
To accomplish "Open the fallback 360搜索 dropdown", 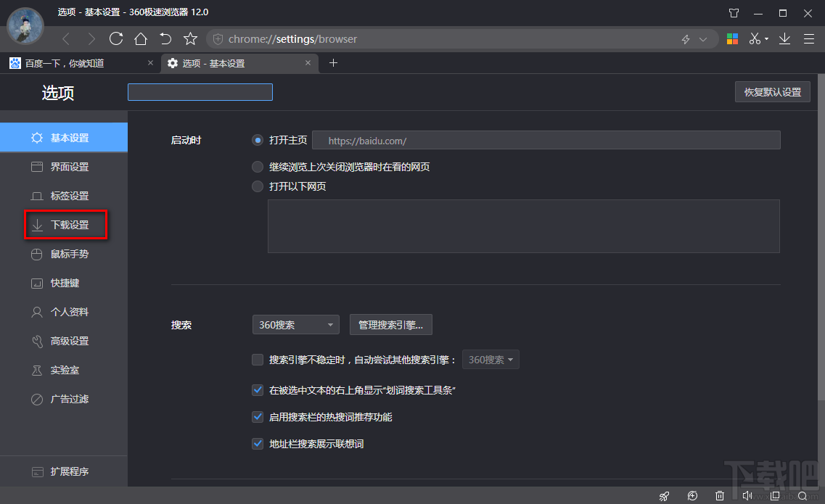I will [x=491, y=359].
